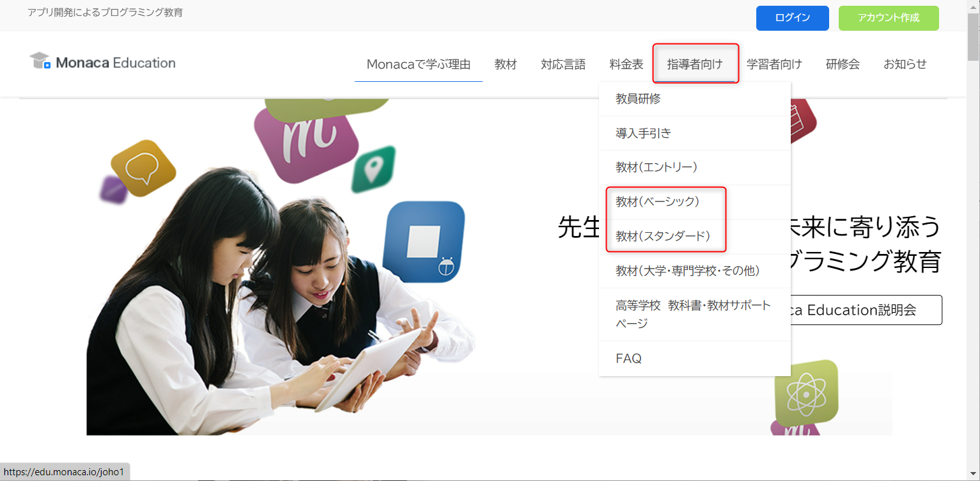Select 教材 in the navigation bar
Viewport: 980px width, 481px height.
click(x=506, y=64)
